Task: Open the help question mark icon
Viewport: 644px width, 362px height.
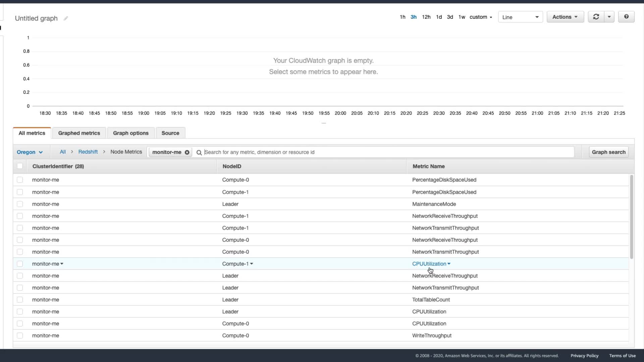Action: pyautogui.click(x=626, y=17)
